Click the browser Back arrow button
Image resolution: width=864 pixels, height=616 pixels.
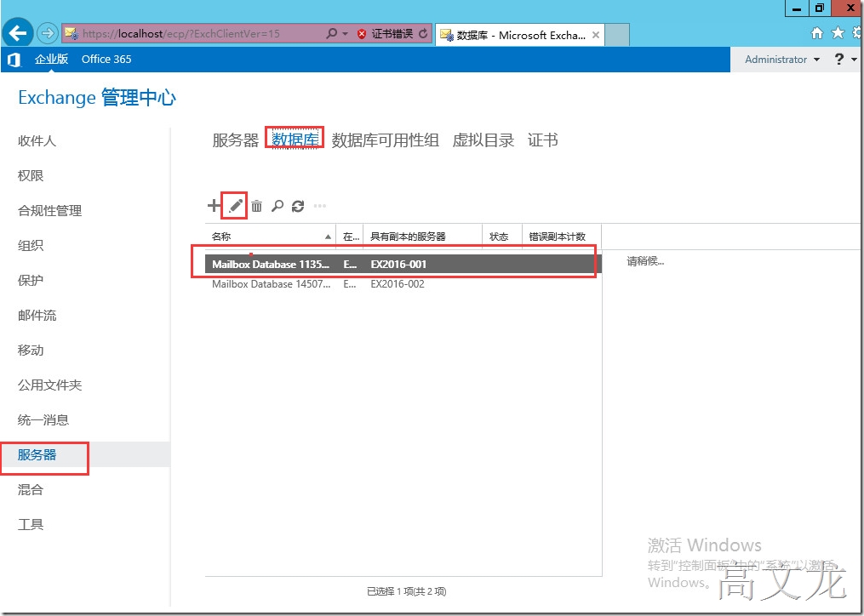click(x=18, y=34)
